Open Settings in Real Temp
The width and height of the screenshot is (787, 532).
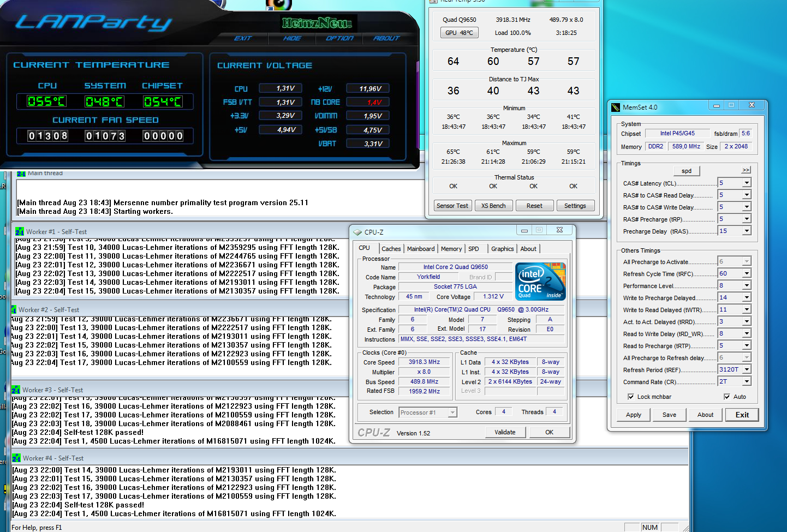[x=575, y=206]
